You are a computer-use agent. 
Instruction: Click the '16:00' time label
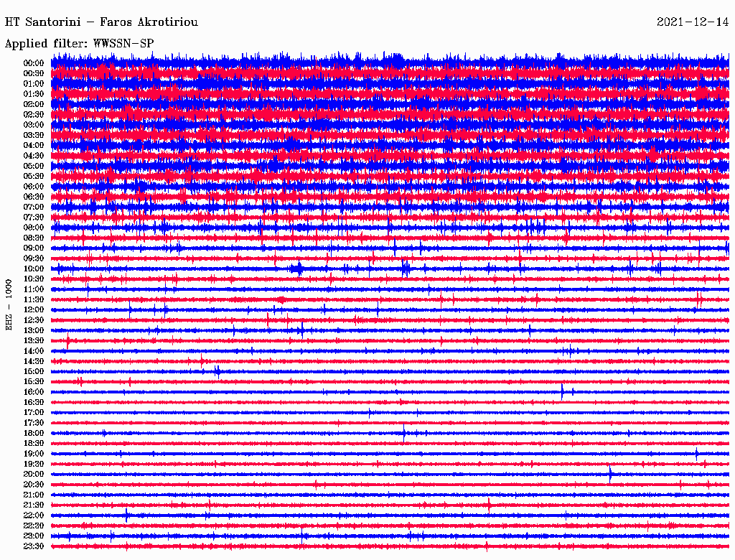tap(34, 392)
